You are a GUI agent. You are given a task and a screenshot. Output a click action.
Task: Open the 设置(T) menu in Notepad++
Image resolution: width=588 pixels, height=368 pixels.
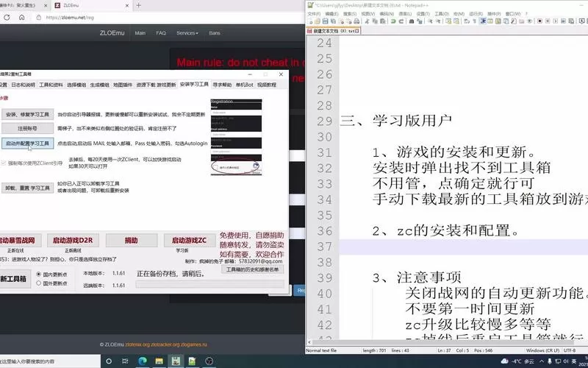click(x=423, y=13)
